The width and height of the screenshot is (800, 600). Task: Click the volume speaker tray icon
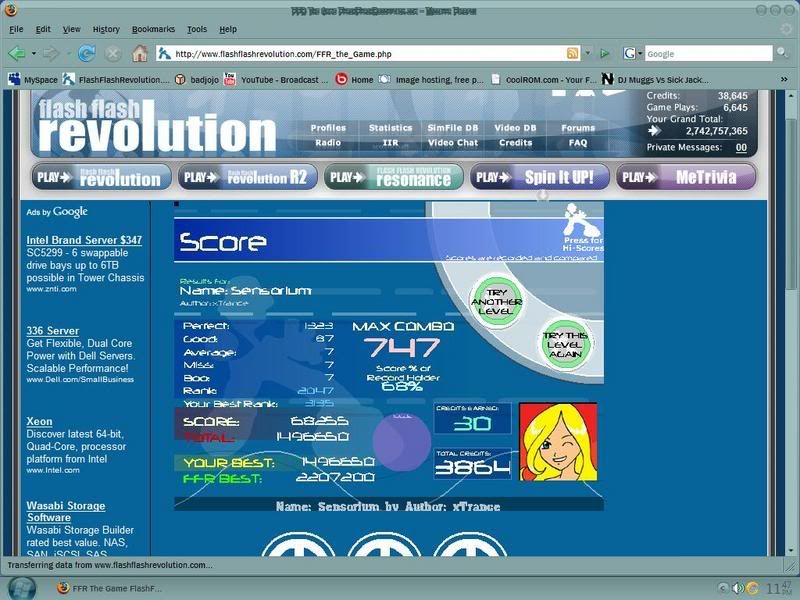click(738, 587)
